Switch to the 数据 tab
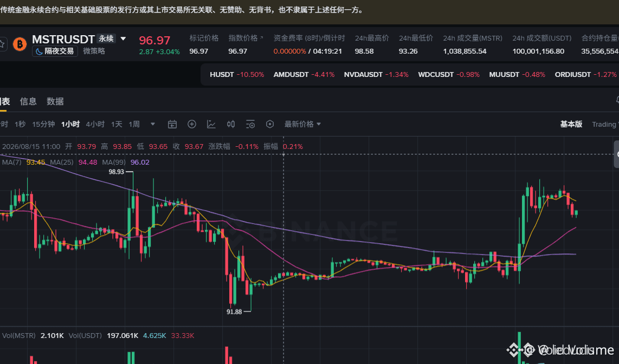The image size is (619, 364). pyautogui.click(x=55, y=101)
